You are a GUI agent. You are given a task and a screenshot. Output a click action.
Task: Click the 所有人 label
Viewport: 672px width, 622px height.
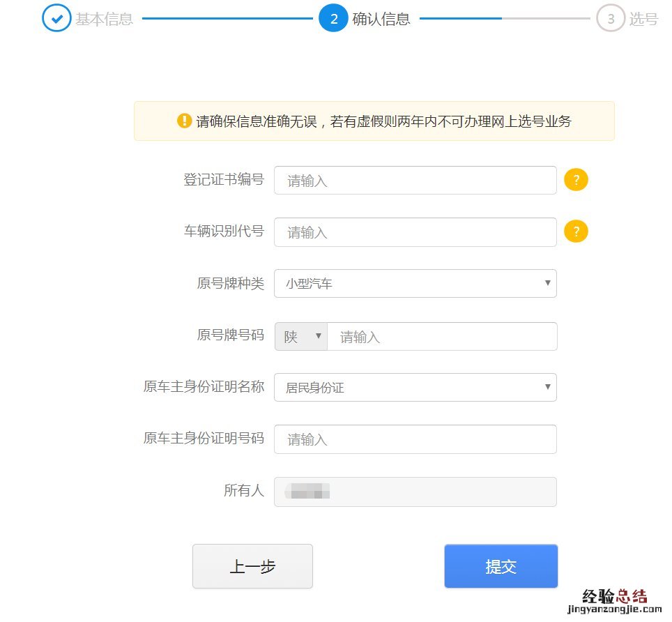coord(244,490)
